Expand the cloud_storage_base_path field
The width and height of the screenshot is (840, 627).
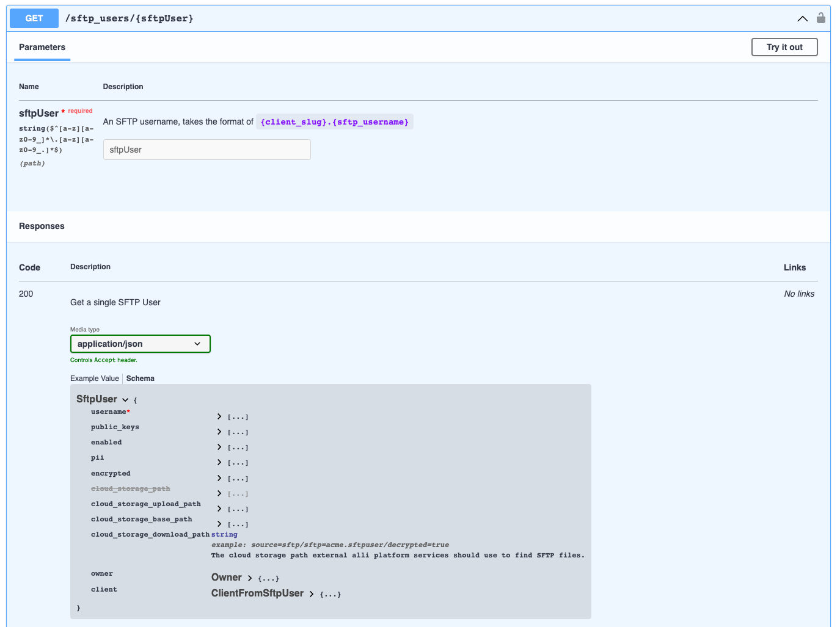[x=219, y=524]
